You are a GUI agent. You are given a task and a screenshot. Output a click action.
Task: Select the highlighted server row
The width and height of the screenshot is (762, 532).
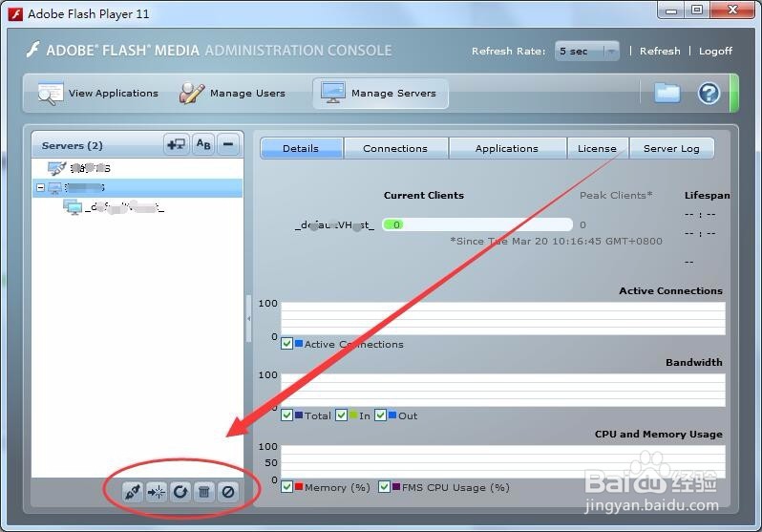(x=138, y=188)
